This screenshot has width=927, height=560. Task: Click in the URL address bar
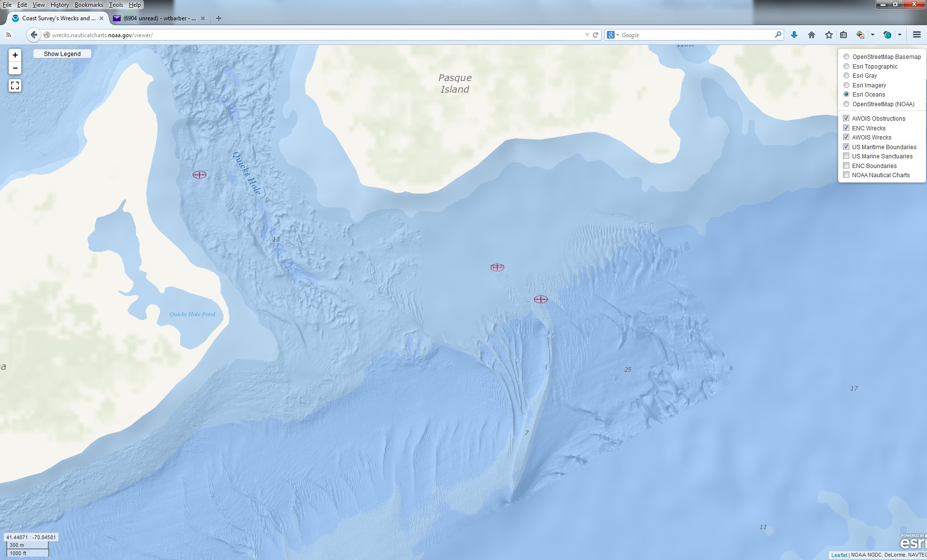pyautogui.click(x=316, y=35)
